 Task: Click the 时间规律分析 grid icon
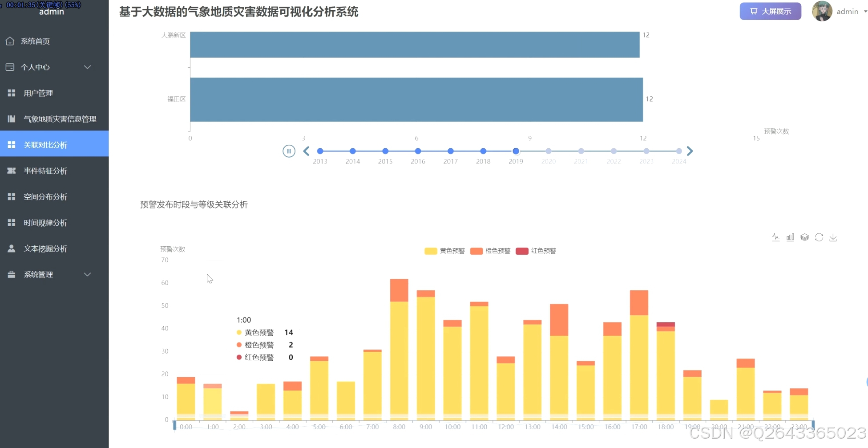pos(12,222)
